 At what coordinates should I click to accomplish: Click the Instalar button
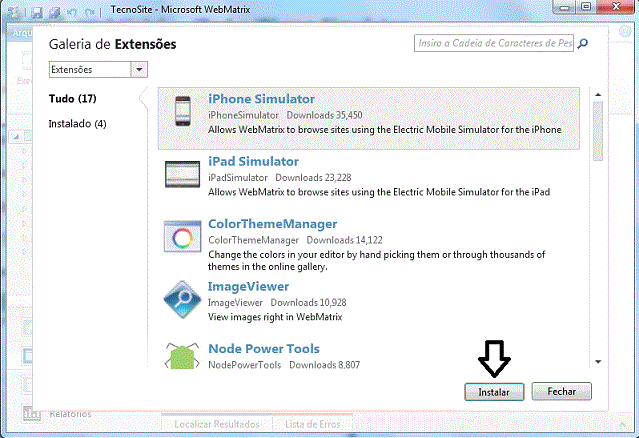click(494, 392)
